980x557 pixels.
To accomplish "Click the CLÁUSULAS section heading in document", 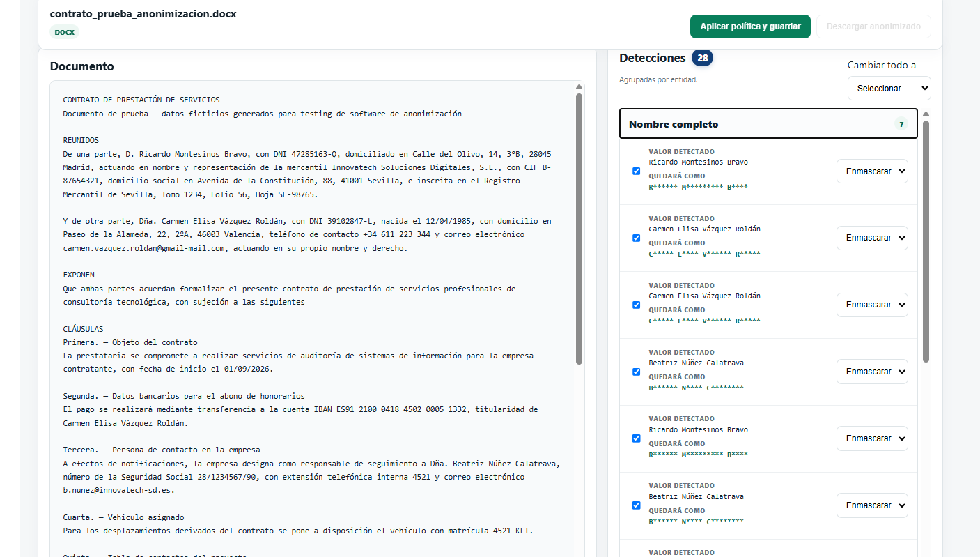I will click(x=83, y=329).
